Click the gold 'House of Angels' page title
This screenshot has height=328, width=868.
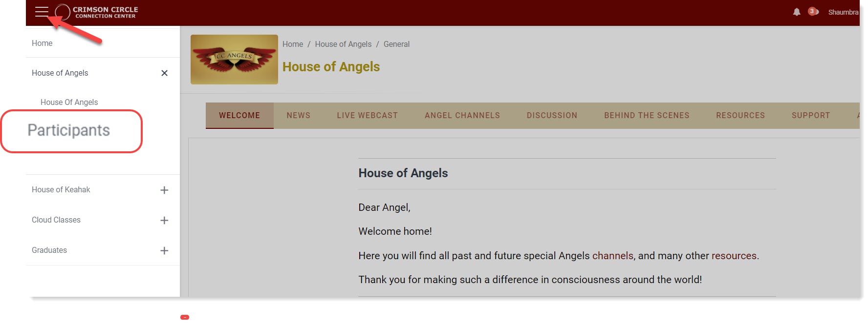point(331,67)
